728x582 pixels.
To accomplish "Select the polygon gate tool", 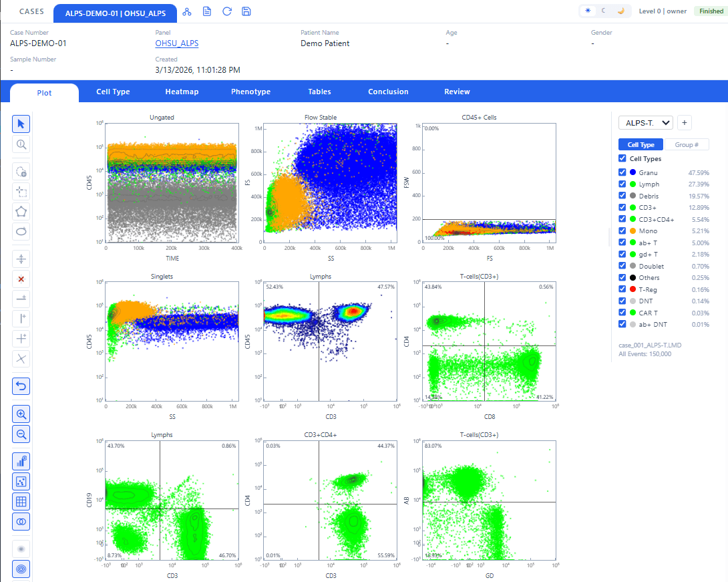I will point(21,212).
